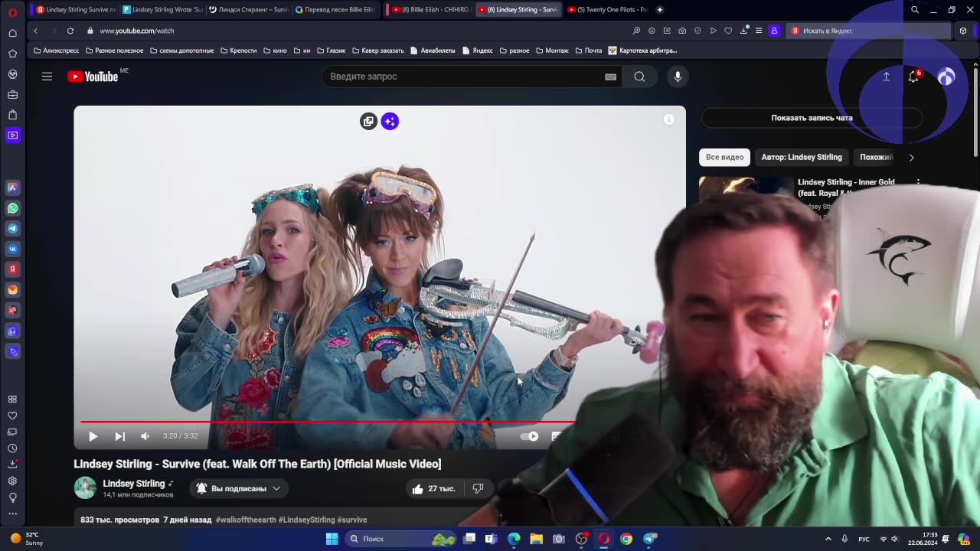The height and width of the screenshot is (551, 980).
Task: Open Opera sidebar history clock
Action: (12, 448)
